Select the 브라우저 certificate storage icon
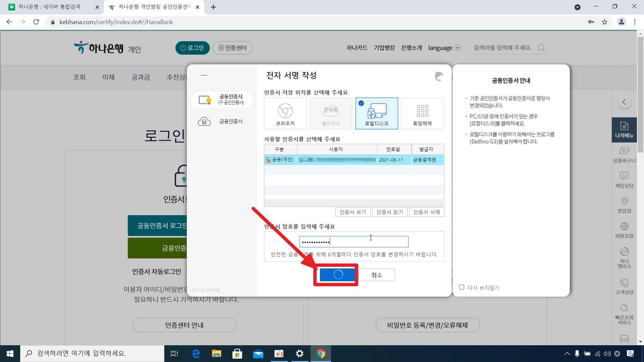The height and width of the screenshot is (362, 644). coord(285,113)
